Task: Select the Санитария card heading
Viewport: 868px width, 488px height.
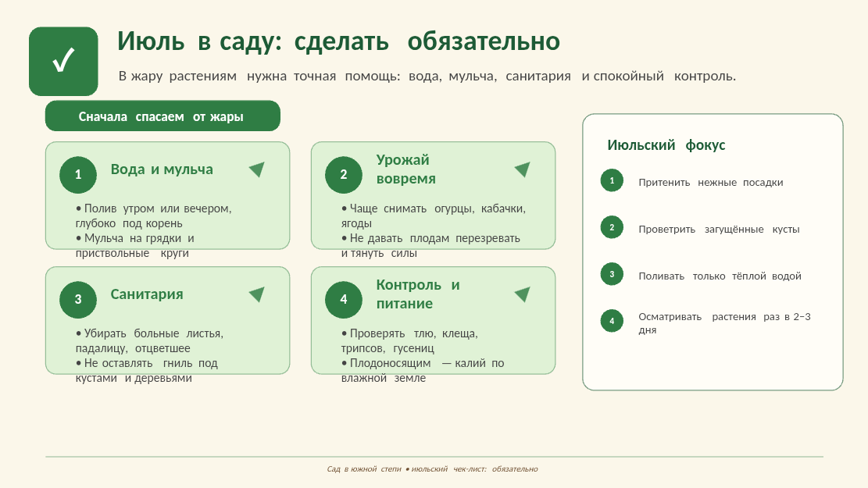Action: click(147, 294)
